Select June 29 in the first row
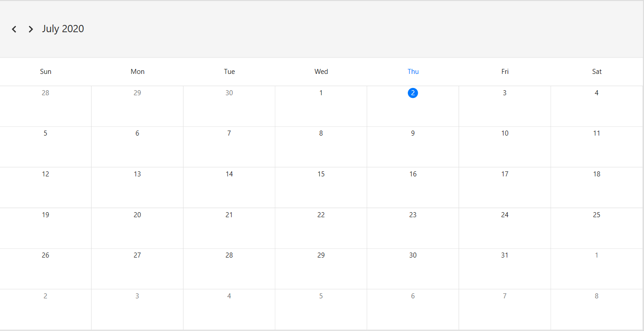Viewport: 644px width, 331px height. [x=137, y=106]
